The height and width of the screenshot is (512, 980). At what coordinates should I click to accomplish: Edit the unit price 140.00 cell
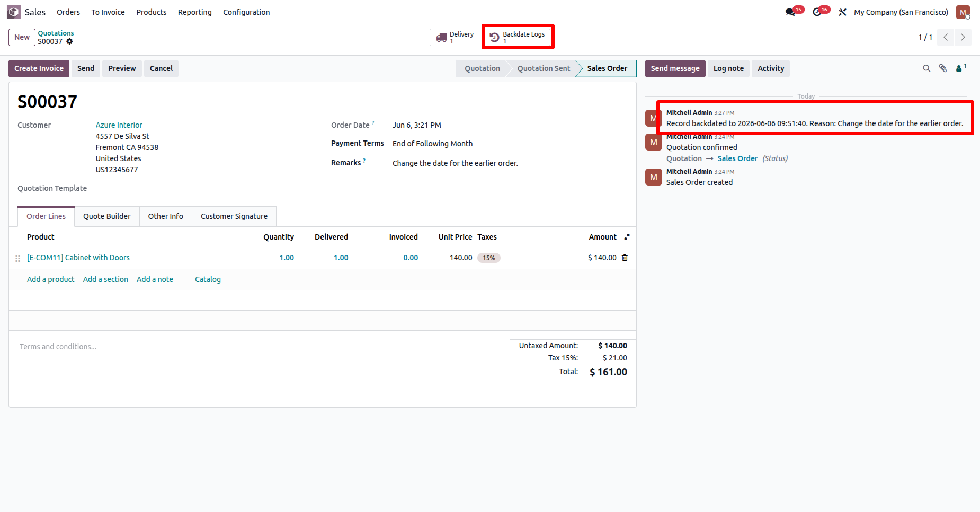461,258
